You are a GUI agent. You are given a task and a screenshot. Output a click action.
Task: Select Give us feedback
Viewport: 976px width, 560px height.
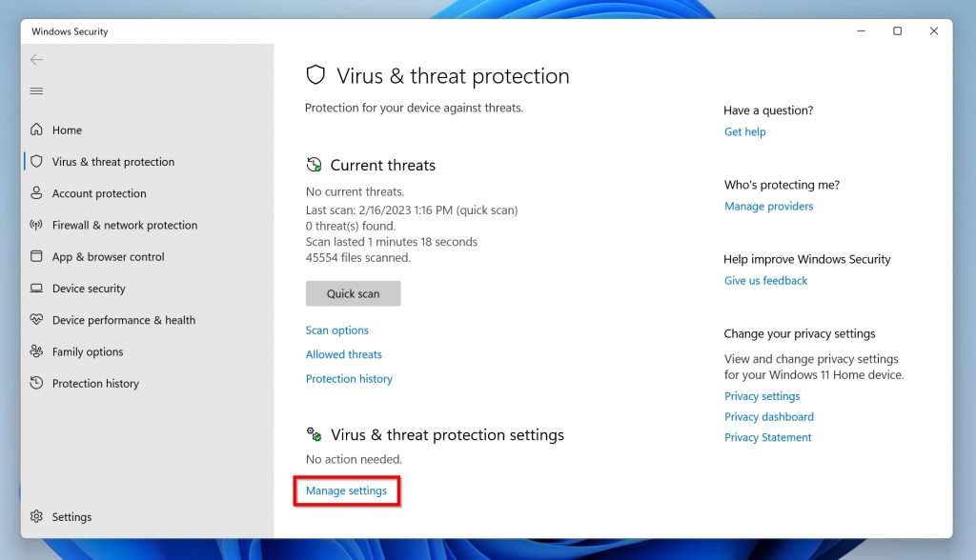tap(765, 280)
